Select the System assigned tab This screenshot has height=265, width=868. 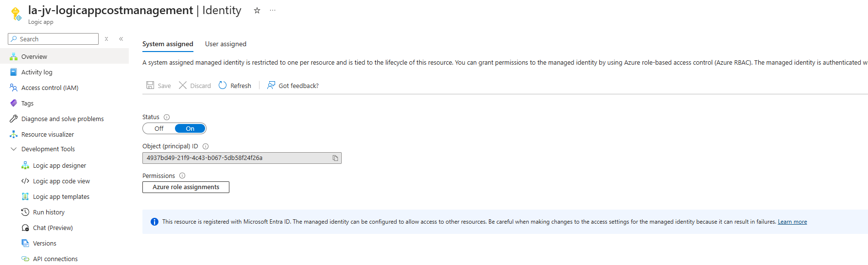[x=168, y=44]
